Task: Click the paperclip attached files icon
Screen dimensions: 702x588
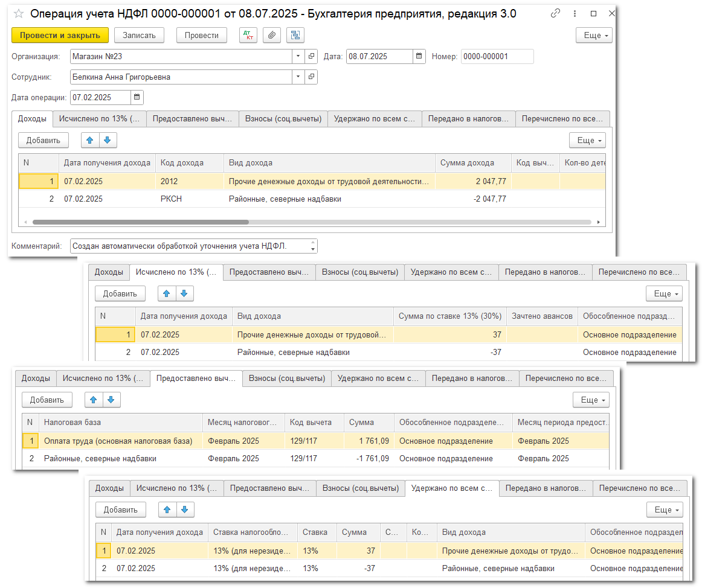Action: (272, 36)
